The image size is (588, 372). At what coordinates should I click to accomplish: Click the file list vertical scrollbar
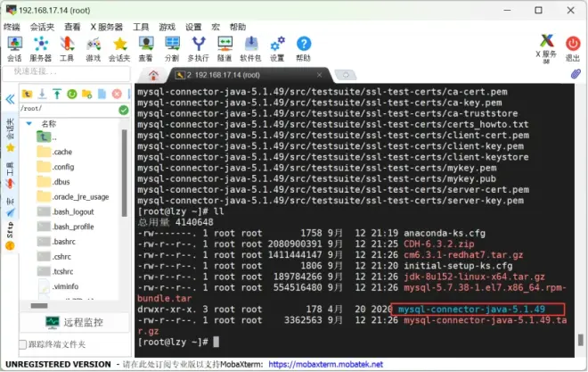(124, 173)
